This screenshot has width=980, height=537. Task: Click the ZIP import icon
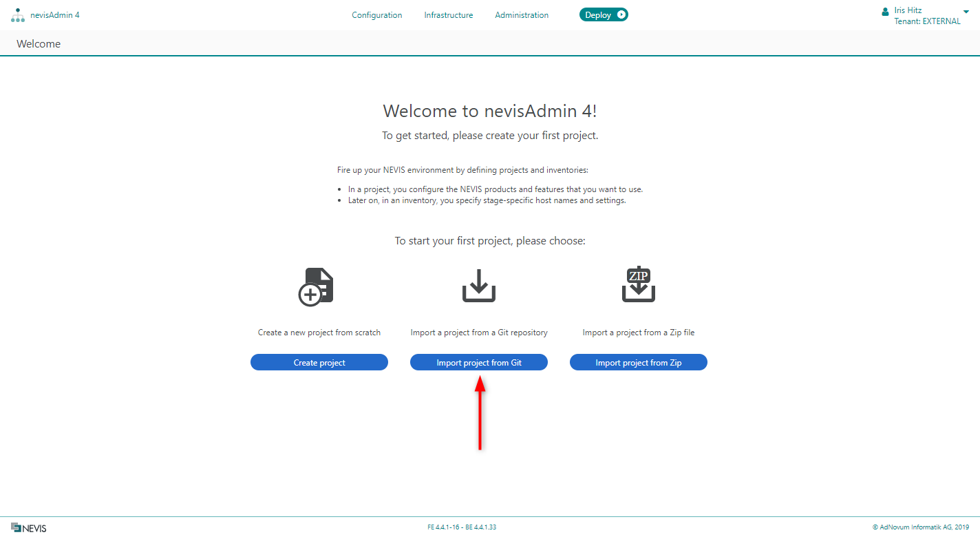click(639, 284)
